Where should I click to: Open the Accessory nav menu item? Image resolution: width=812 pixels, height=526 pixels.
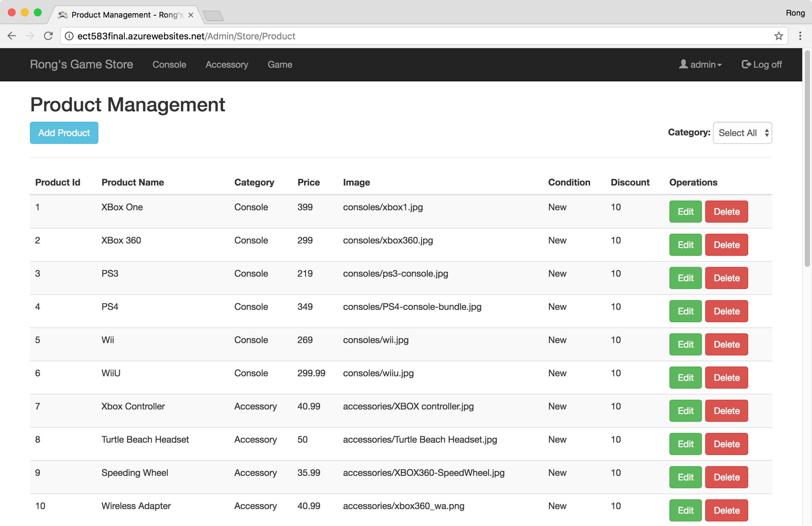coord(227,64)
